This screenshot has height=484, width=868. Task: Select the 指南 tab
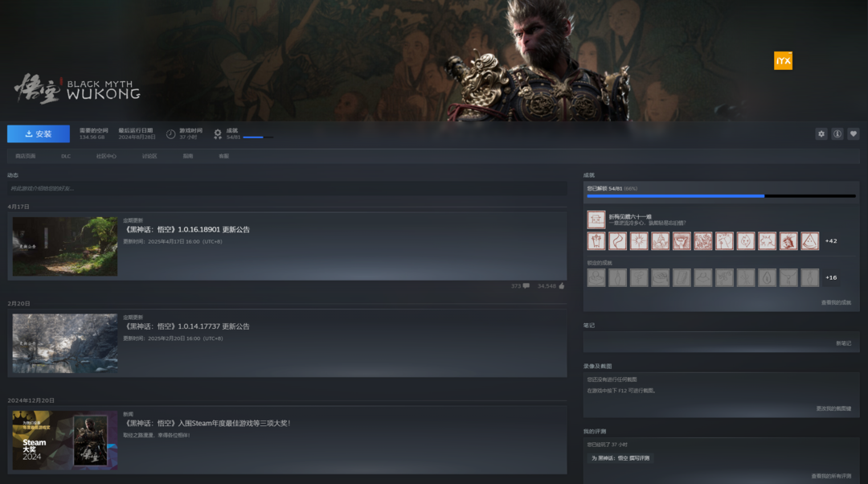pos(188,156)
